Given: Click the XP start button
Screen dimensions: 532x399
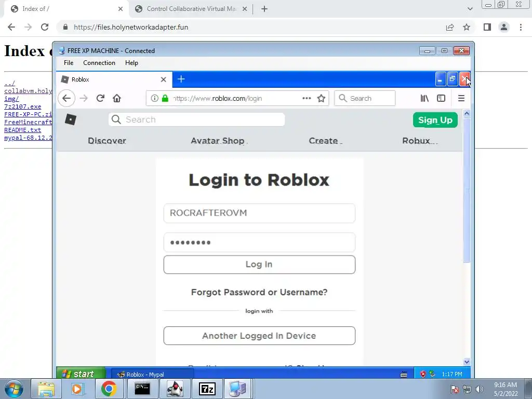Looking at the screenshot, I should click(81, 374).
